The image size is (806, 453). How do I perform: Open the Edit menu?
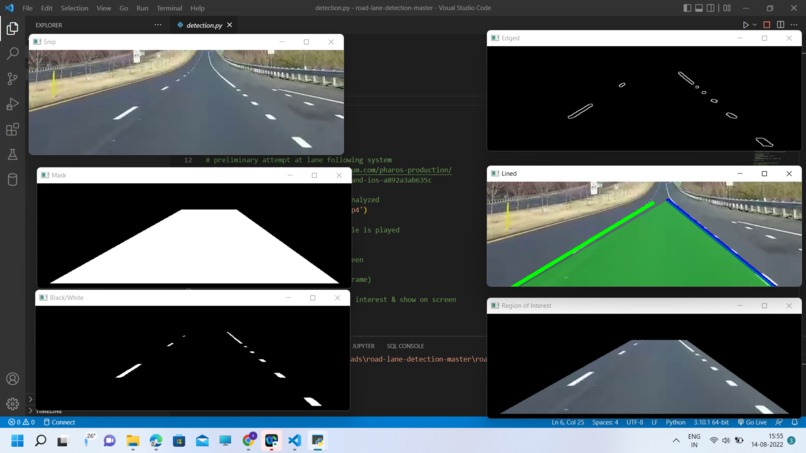point(46,8)
